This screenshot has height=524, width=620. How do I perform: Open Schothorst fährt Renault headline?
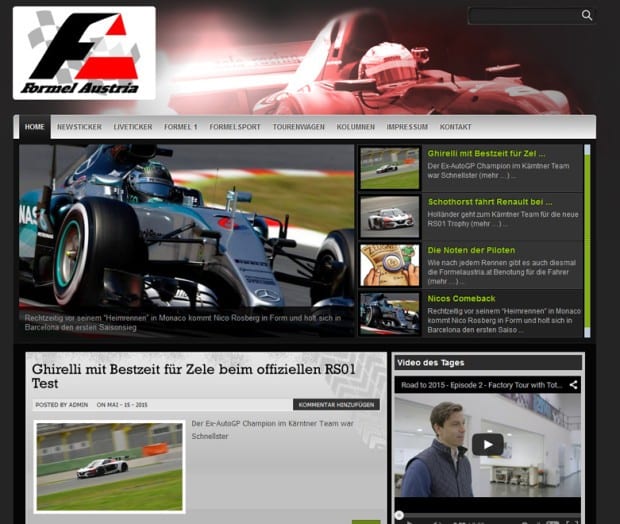pos(490,202)
